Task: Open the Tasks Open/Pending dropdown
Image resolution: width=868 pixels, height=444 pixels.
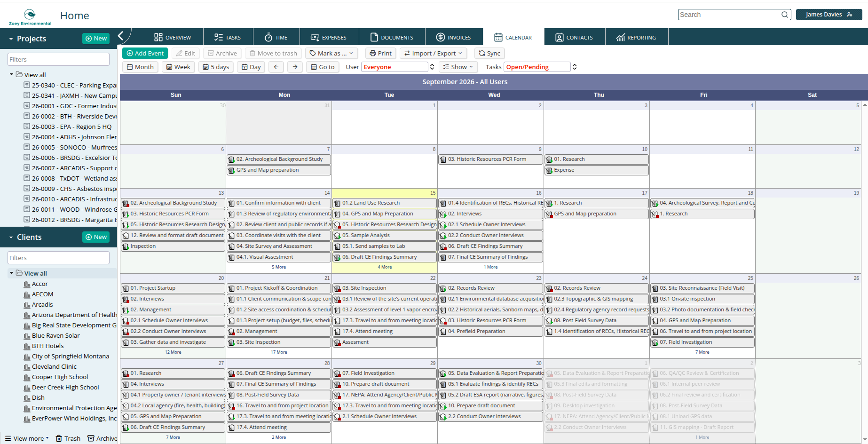Action: (540, 67)
